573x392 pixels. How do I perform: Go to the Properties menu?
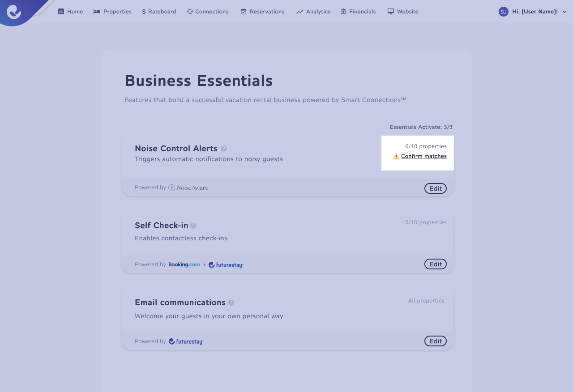[x=112, y=12]
